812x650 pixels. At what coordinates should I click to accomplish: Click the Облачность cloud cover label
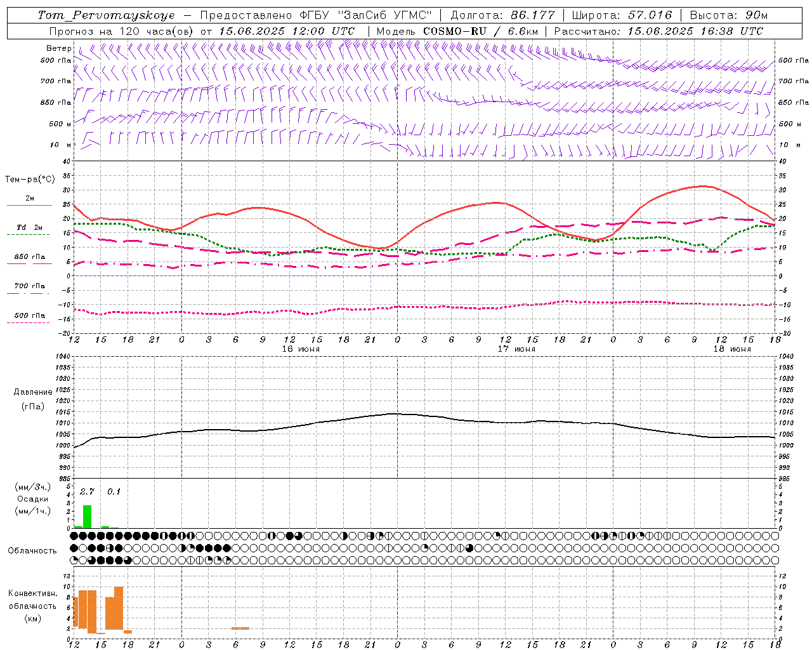[x=32, y=550]
